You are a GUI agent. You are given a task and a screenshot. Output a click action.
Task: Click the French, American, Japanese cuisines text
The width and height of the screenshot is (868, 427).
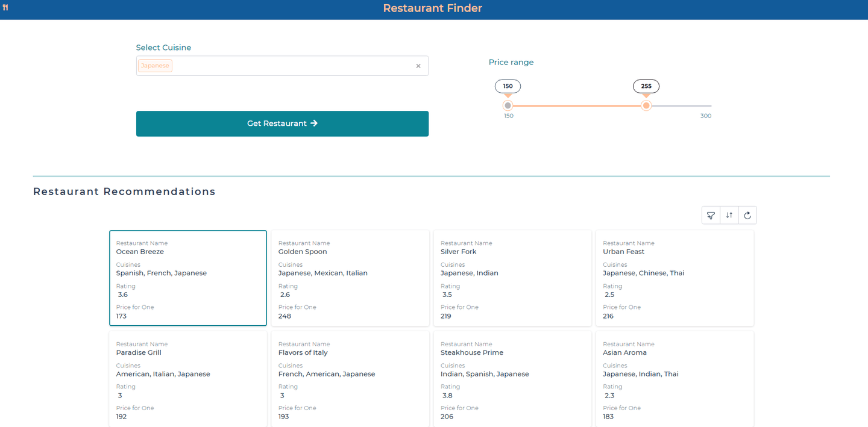coord(327,374)
